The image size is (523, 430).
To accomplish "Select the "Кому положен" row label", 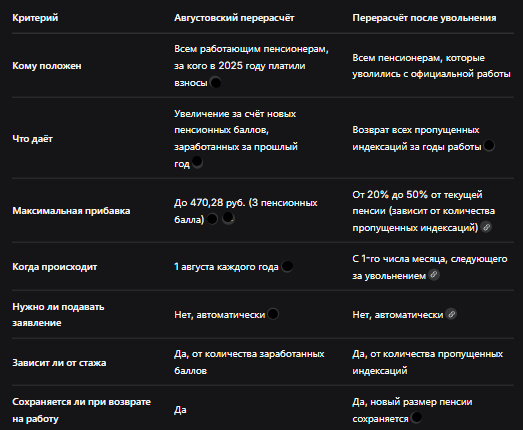I will [47, 66].
